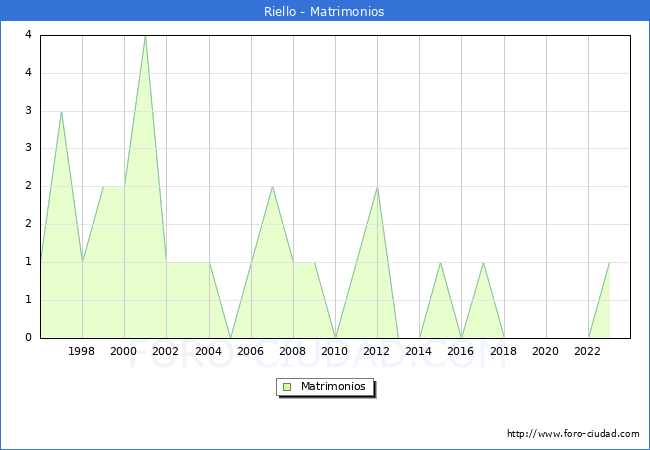Click the Riello - Matrimonios chart title

click(x=324, y=11)
